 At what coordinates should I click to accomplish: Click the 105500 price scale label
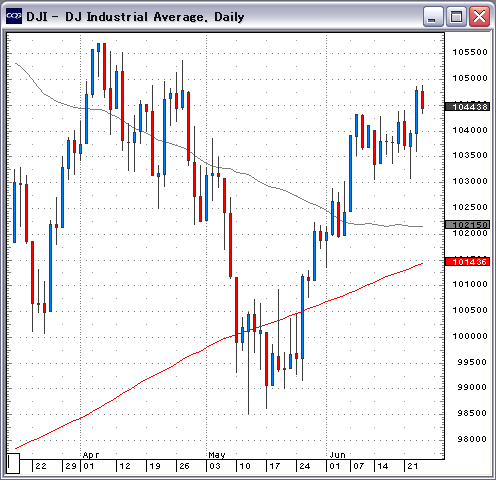[470, 52]
